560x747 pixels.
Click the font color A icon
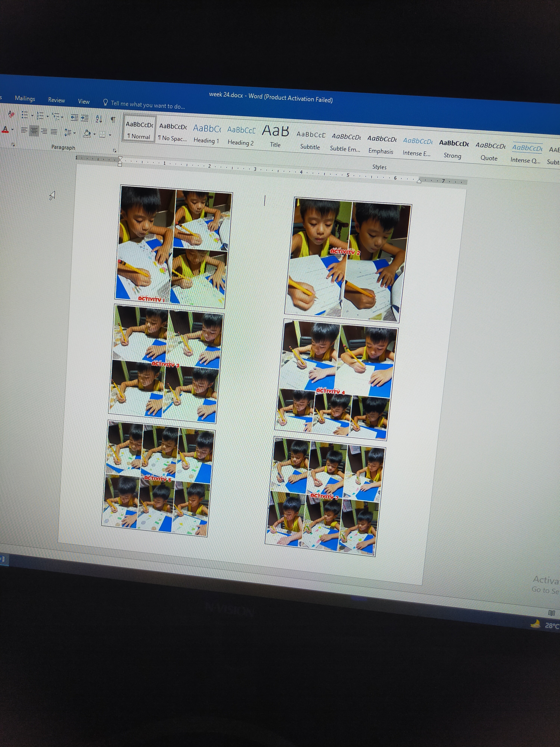5,129
